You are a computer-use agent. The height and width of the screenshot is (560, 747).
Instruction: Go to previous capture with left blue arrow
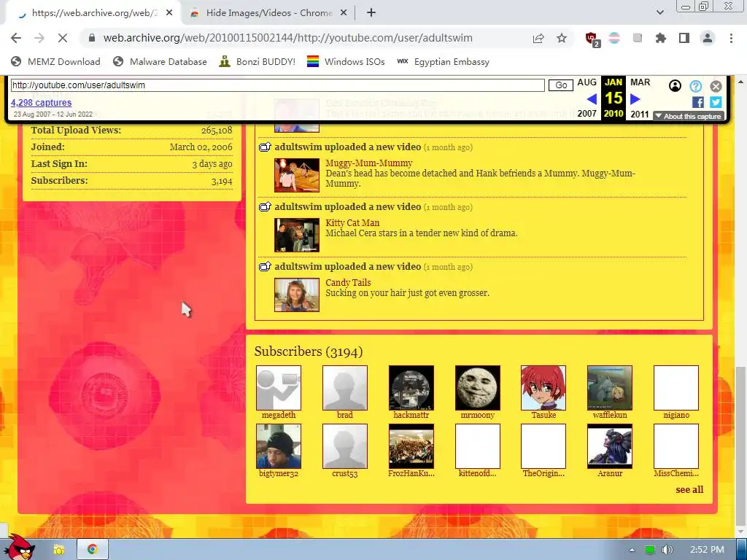pos(592,99)
